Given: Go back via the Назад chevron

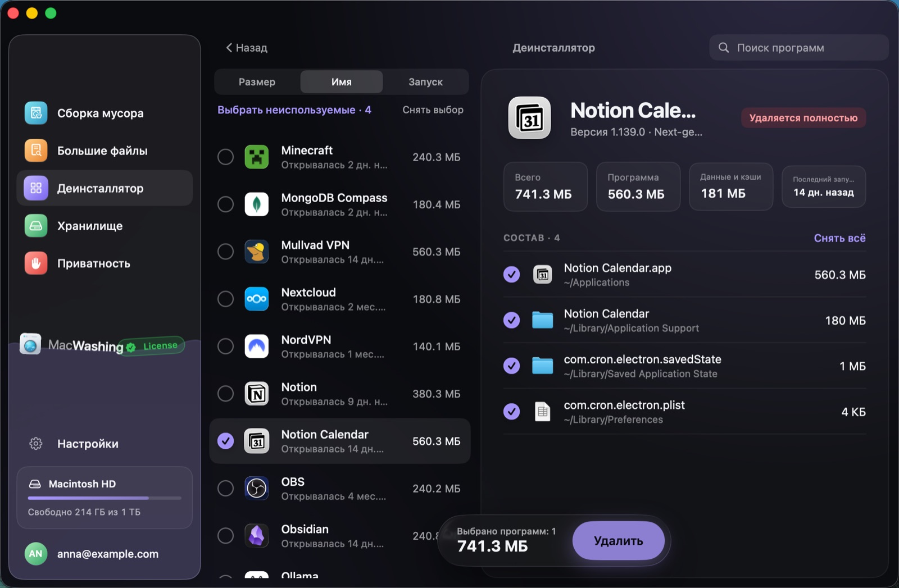Looking at the screenshot, I should pos(229,48).
